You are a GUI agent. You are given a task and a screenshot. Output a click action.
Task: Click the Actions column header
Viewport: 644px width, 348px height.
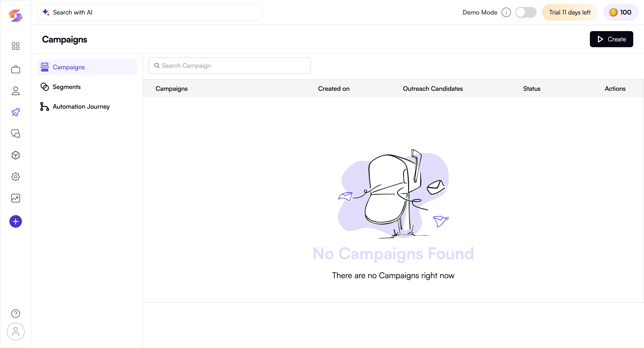[615, 89]
